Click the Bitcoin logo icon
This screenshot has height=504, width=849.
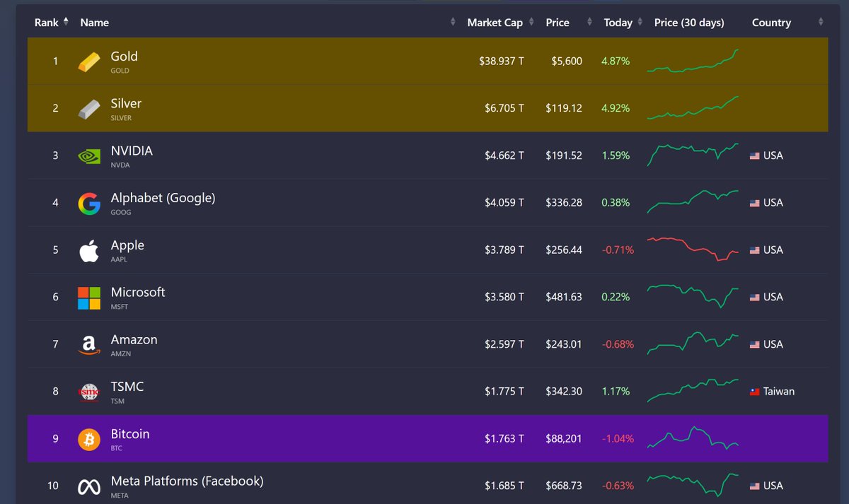pos(89,439)
